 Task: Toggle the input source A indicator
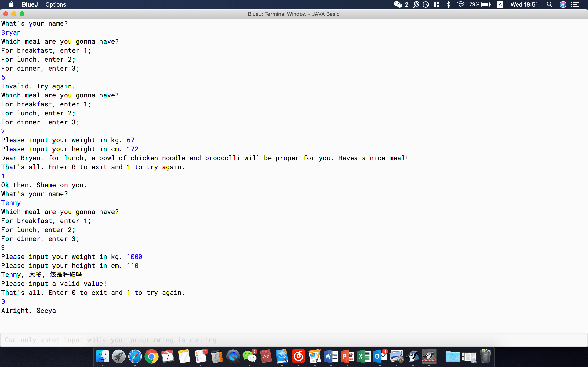tap(500, 5)
